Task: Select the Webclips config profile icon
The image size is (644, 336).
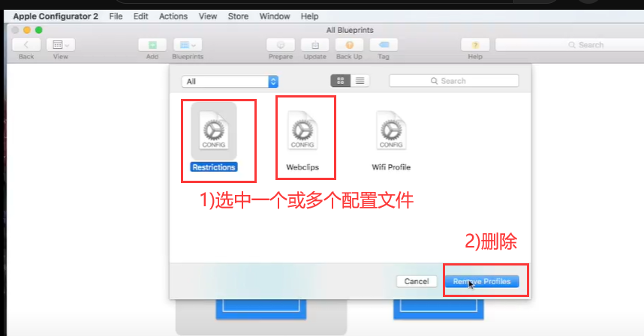Action: 302,130
